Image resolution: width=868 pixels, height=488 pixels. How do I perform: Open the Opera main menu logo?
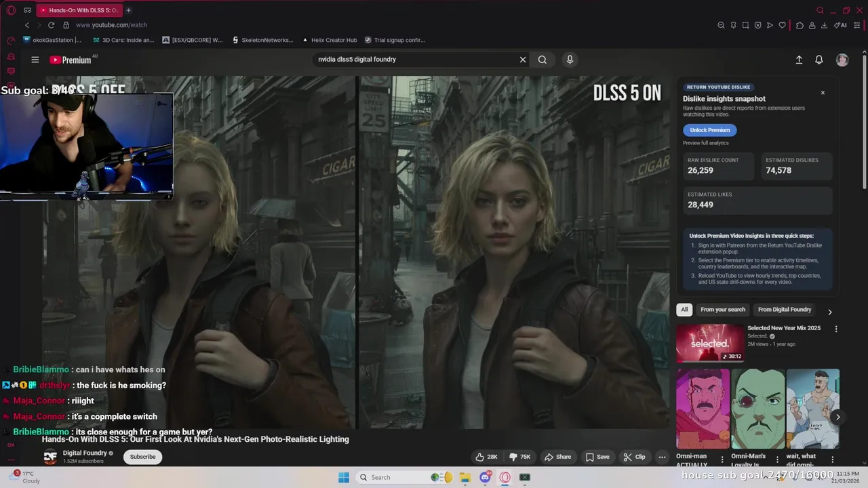pos(10,10)
